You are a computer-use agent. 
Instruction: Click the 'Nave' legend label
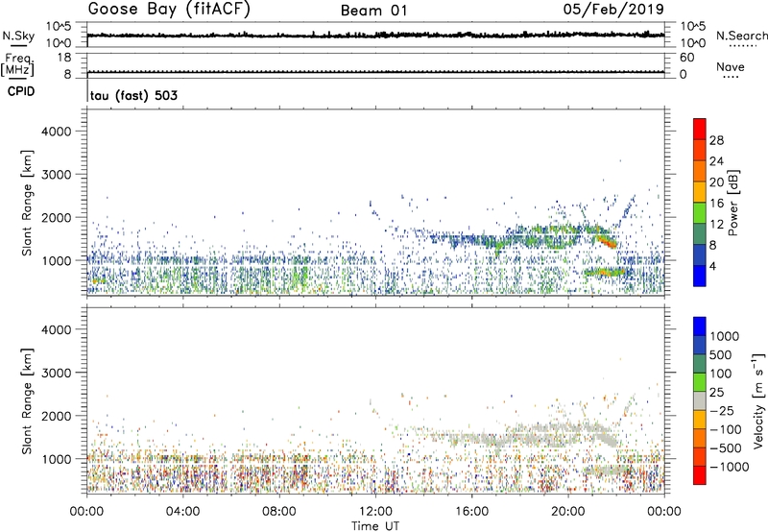click(x=731, y=66)
